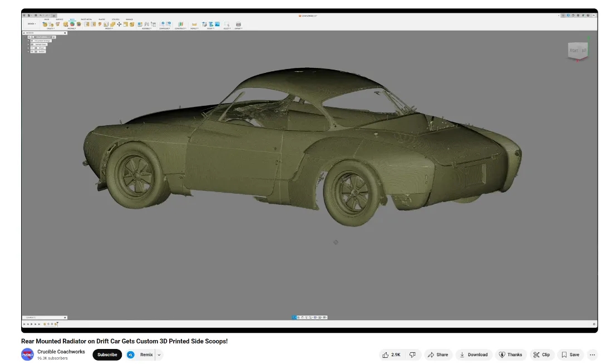Screen dimensions: 601x364
Task: Expand the Document Settings tree node
Action: [x=28, y=41]
